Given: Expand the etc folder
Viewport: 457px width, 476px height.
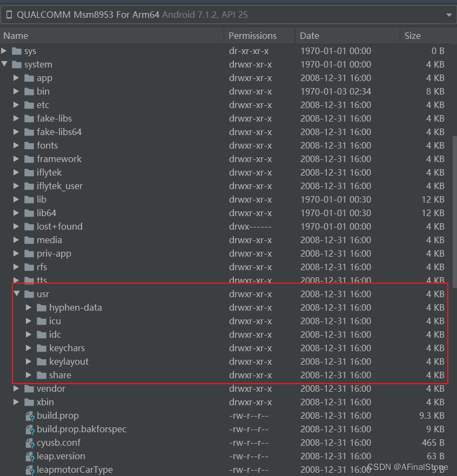Looking at the screenshot, I should tap(16, 105).
